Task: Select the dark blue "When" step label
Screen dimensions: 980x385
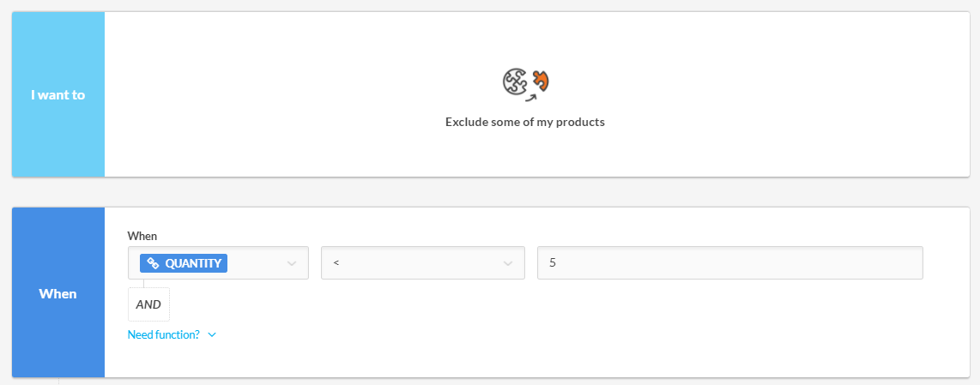Action: tap(58, 293)
